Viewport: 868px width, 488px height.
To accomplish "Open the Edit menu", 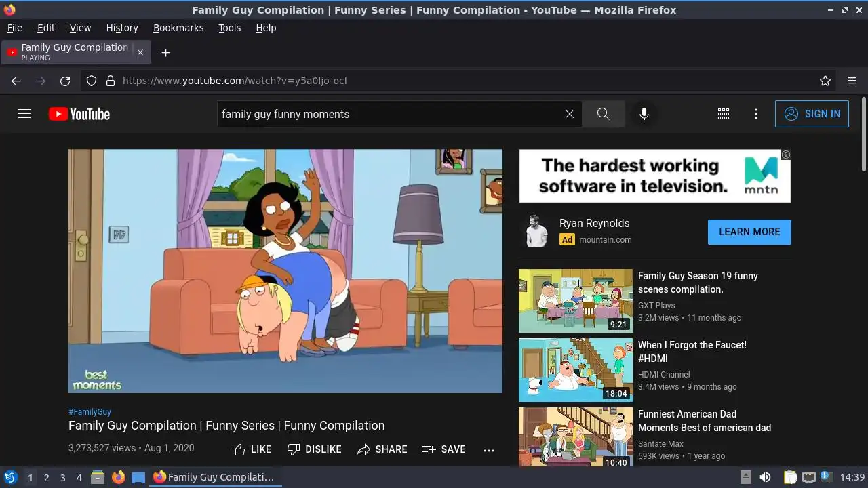I will [46, 28].
